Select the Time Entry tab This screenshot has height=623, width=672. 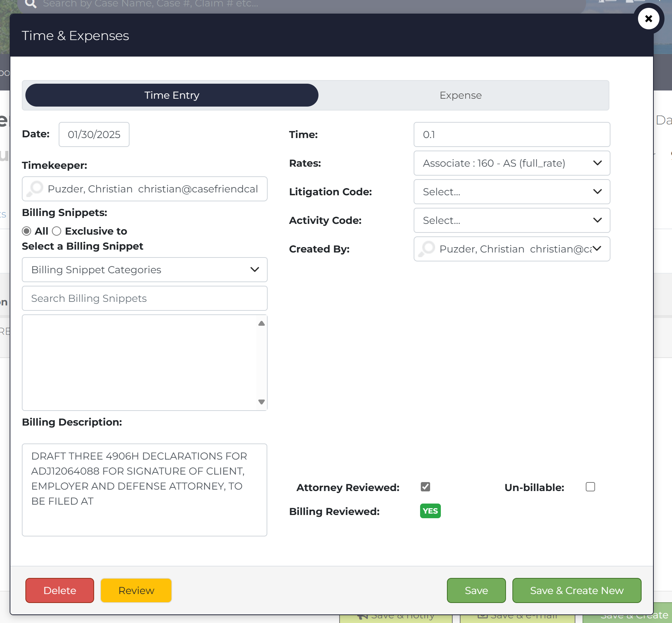tap(172, 95)
